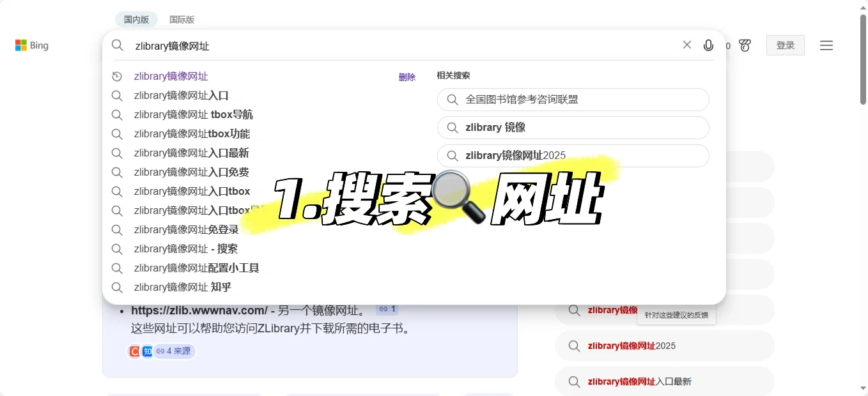Click the citation badge numbered 1
The image size is (868, 396).
(387, 309)
